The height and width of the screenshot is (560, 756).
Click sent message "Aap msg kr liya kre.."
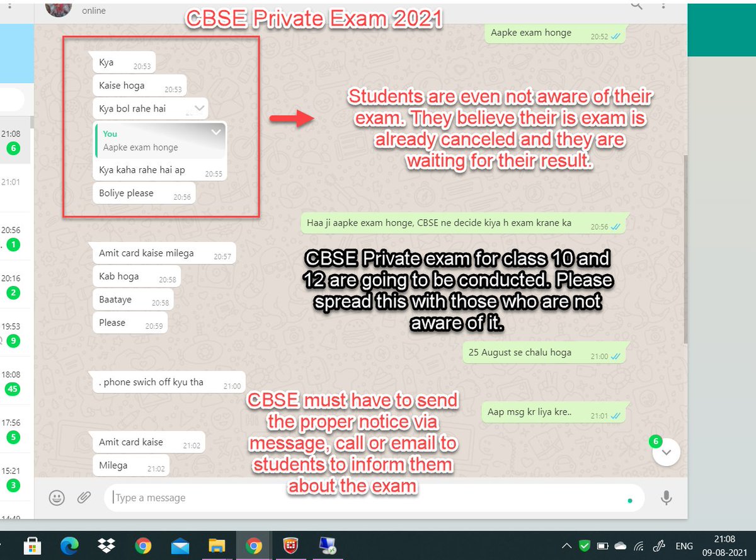(554, 413)
